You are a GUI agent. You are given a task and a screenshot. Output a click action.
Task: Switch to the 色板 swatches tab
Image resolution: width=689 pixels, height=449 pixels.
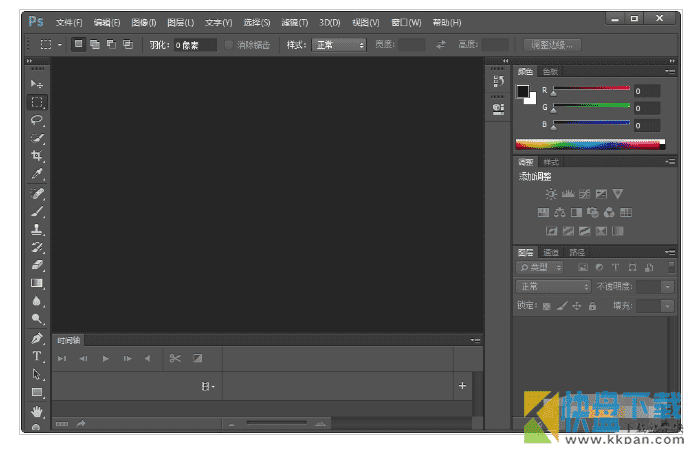pyautogui.click(x=550, y=72)
